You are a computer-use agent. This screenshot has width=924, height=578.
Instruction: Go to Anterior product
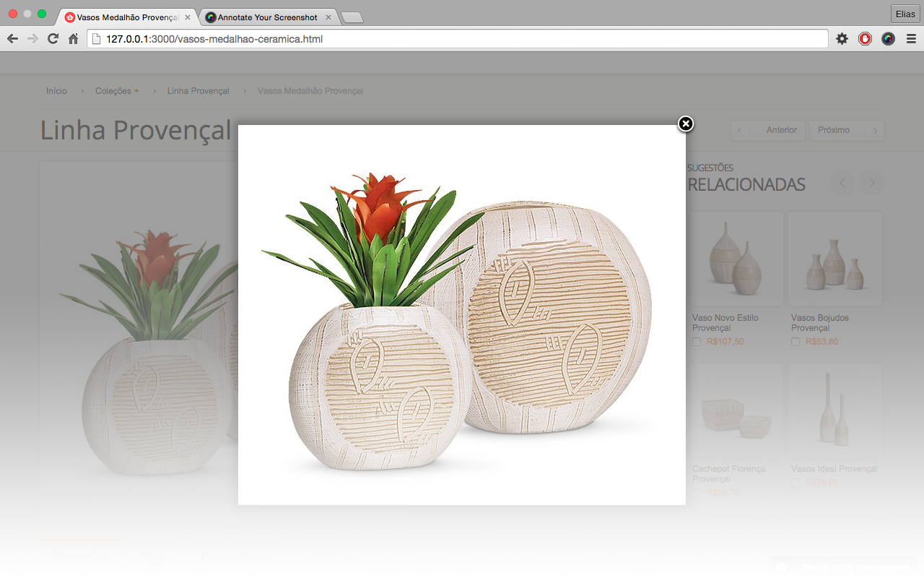click(x=768, y=130)
